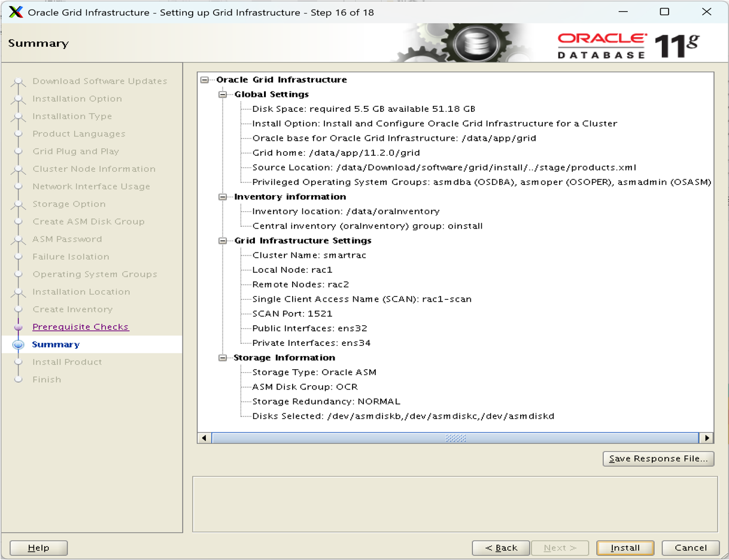
Task: Select the Source Location products.xml row
Action: click(x=444, y=168)
